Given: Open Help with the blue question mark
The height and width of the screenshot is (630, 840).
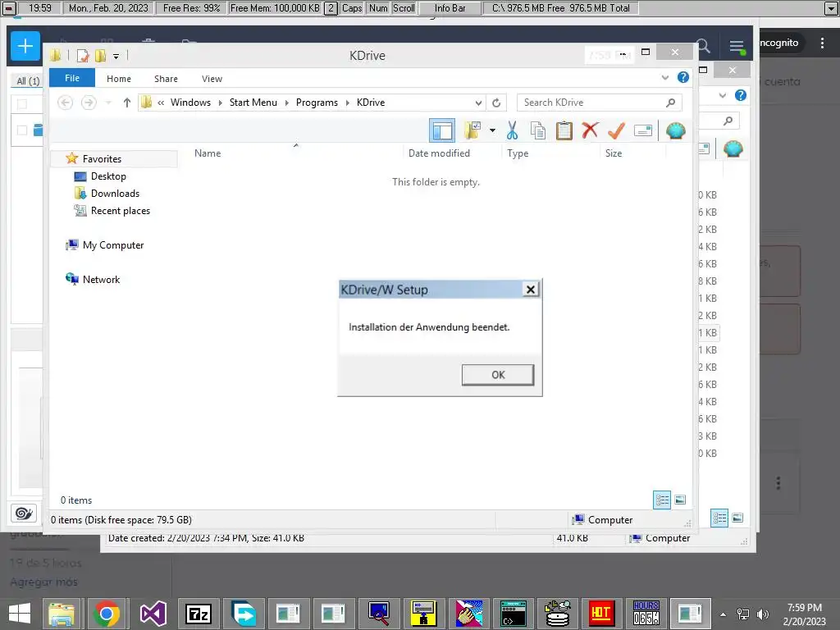Looking at the screenshot, I should [683, 77].
